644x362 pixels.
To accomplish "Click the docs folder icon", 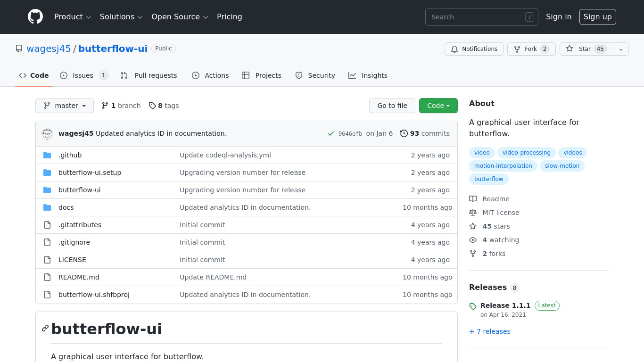I will pyautogui.click(x=47, y=207).
